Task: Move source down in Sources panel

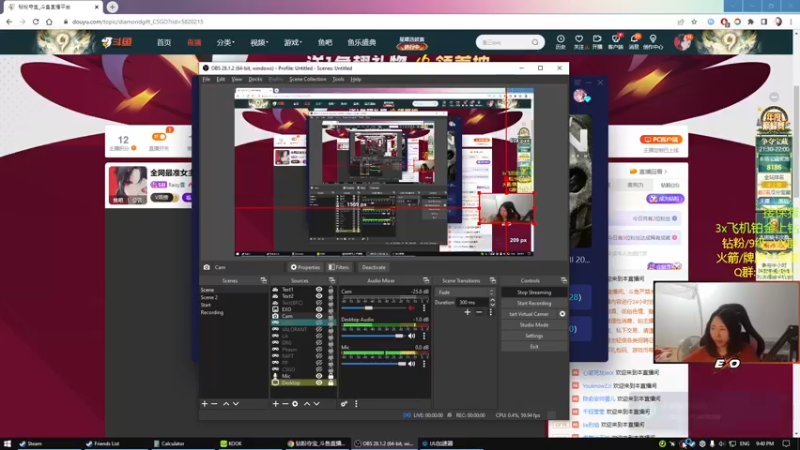Action: (x=316, y=404)
